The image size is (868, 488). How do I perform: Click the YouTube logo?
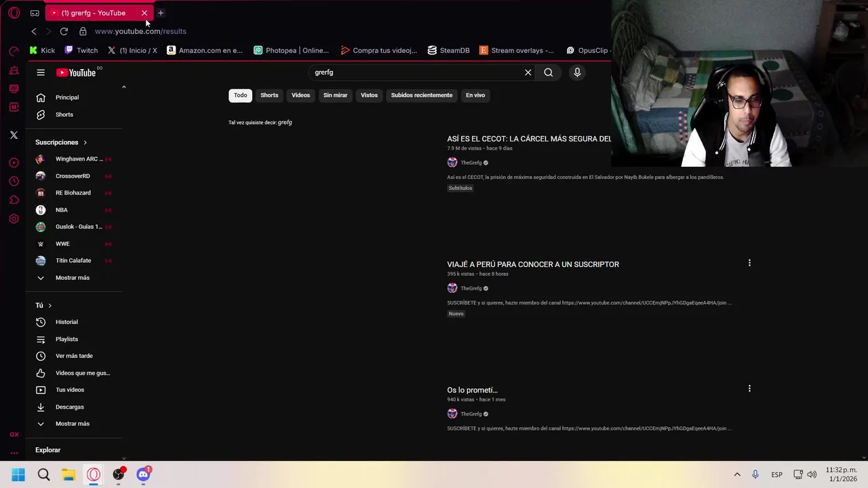point(76,73)
